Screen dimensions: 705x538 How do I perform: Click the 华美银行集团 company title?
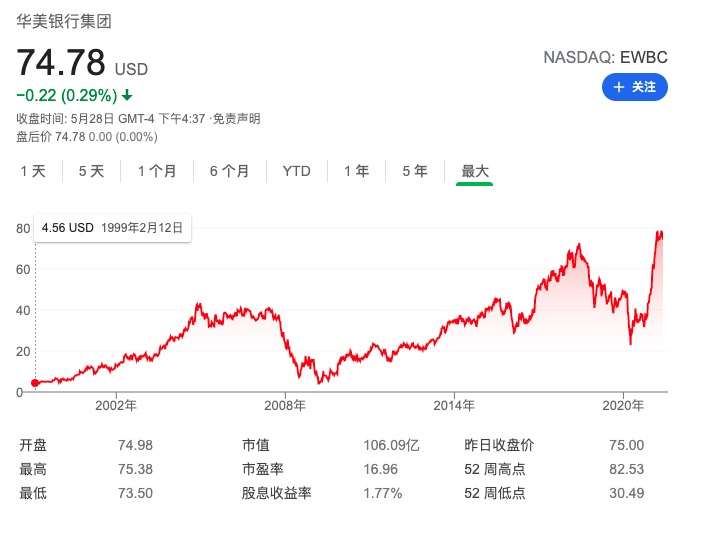pos(64,21)
